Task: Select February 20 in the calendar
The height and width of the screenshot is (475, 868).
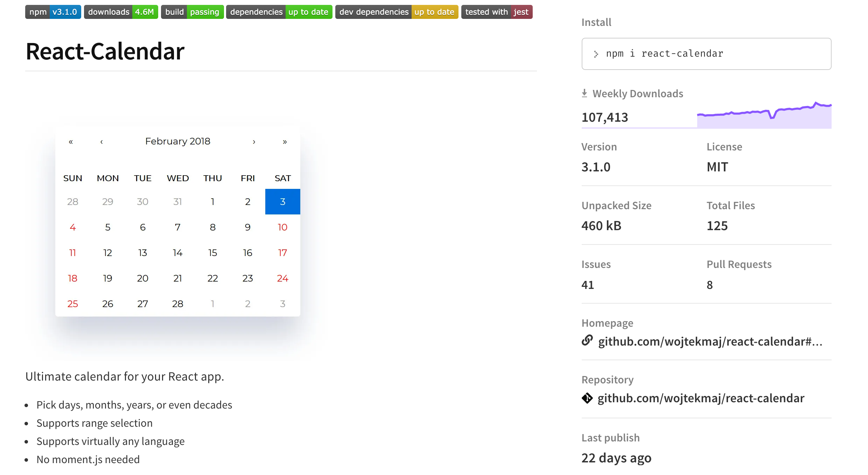Action: pos(143,278)
